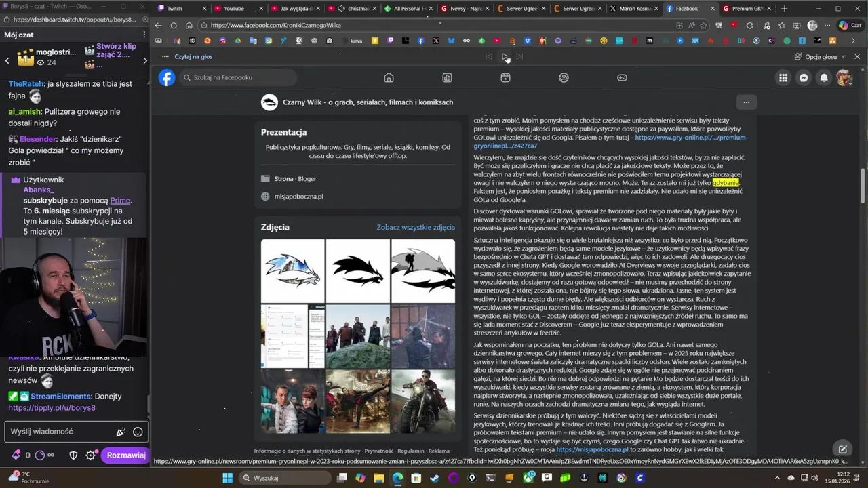The width and height of the screenshot is (868, 488).
Task: Click the new message compose floating button
Action: pyautogui.click(x=842, y=449)
